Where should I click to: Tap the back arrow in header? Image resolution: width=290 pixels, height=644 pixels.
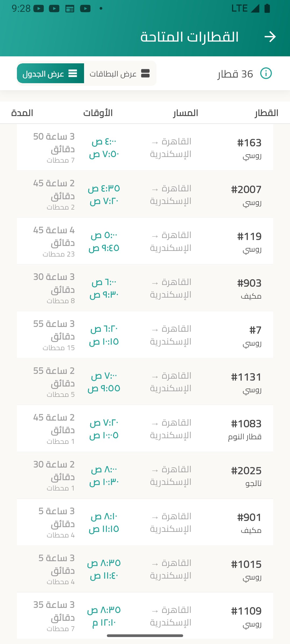[x=270, y=37]
